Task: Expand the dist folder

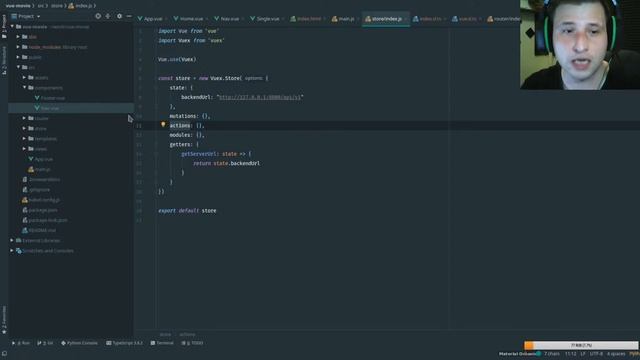Action: pyautogui.click(x=18, y=37)
